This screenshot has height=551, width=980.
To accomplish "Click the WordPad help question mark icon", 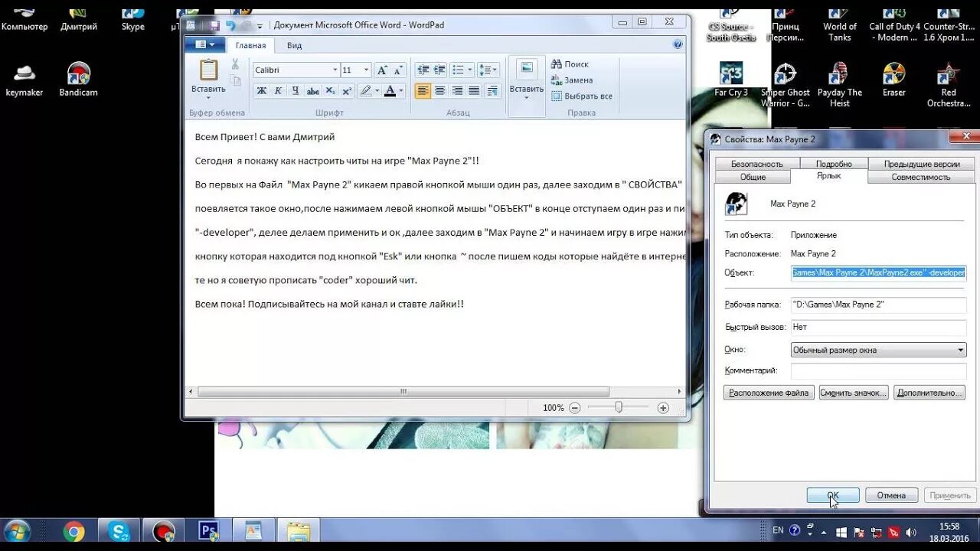I will pos(678,44).
